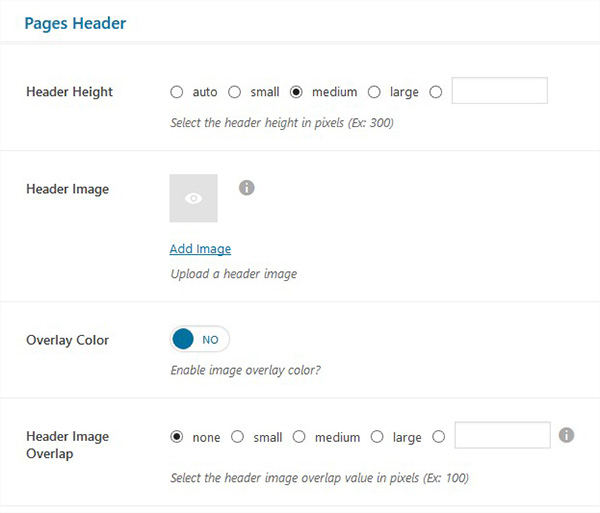
Task: Click the custom Header Height pixel field
Action: point(499,91)
